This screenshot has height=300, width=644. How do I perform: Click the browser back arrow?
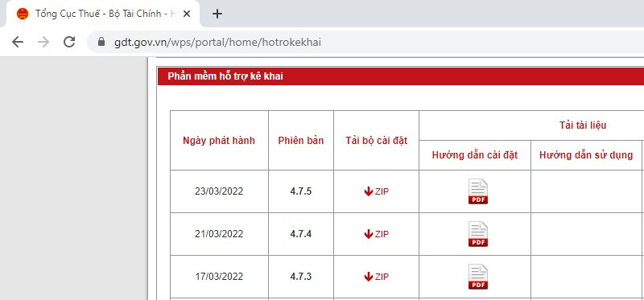tap(18, 42)
